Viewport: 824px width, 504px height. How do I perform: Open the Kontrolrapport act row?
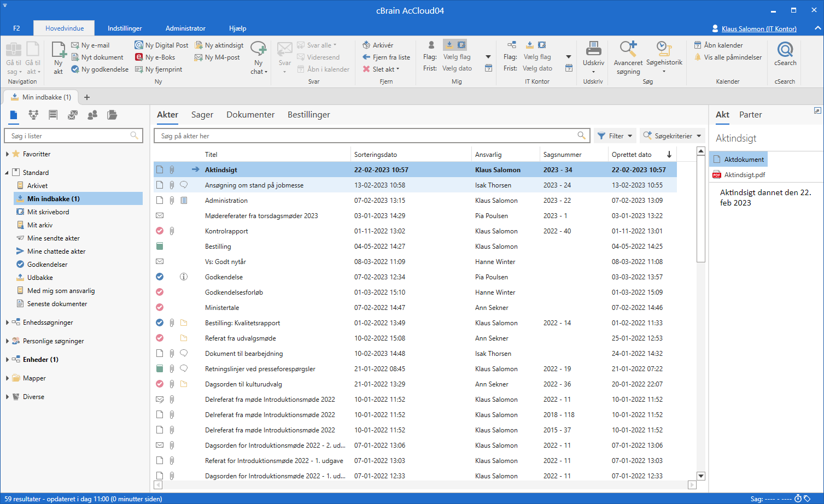[x=415, y=231]
